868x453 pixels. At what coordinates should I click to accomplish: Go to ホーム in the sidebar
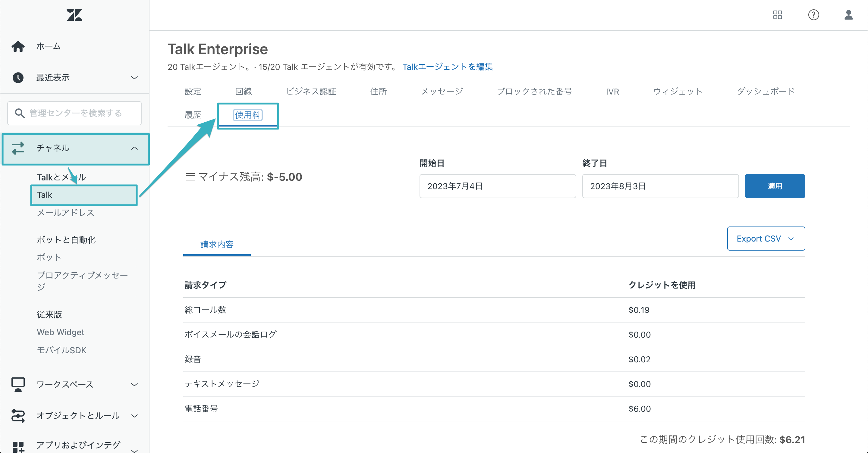pyautogui.click(x=49, y=46)
